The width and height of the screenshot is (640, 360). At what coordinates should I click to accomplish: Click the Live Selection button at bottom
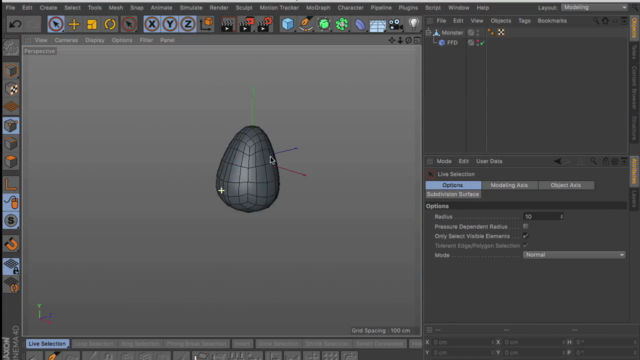pyautogui.click(x=47, y=344)
